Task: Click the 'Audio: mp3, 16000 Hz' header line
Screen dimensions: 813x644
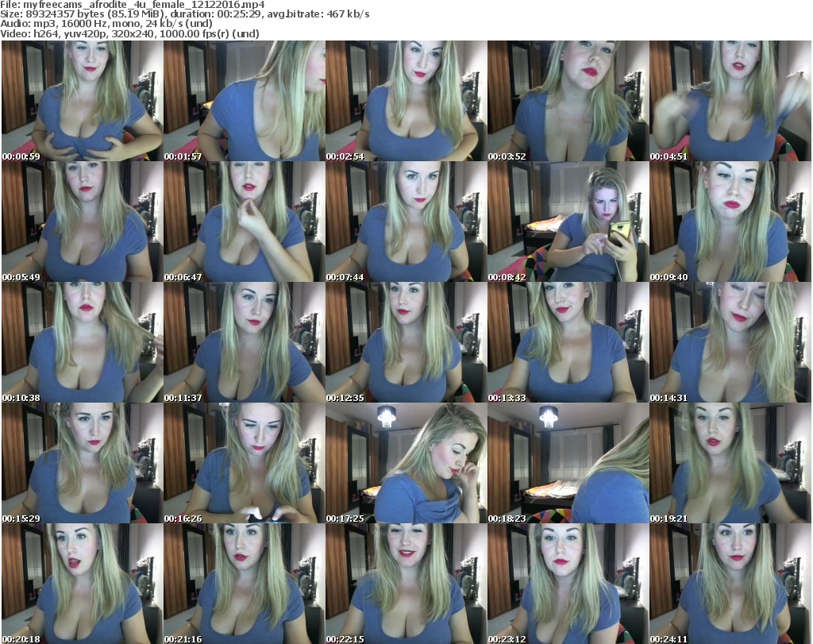Action: click(x=106, y=24)
